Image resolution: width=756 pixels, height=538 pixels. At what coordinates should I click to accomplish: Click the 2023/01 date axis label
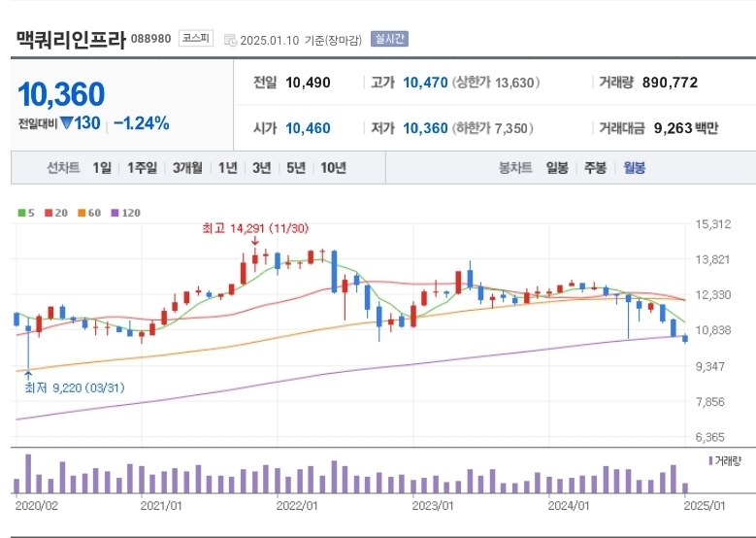(433, 506)
